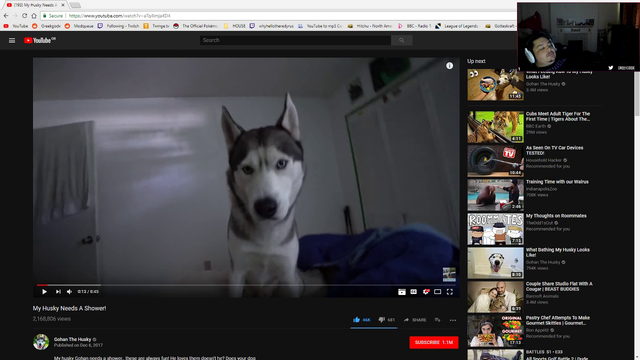Open the more actions three-dot menu

click(453, 320)
